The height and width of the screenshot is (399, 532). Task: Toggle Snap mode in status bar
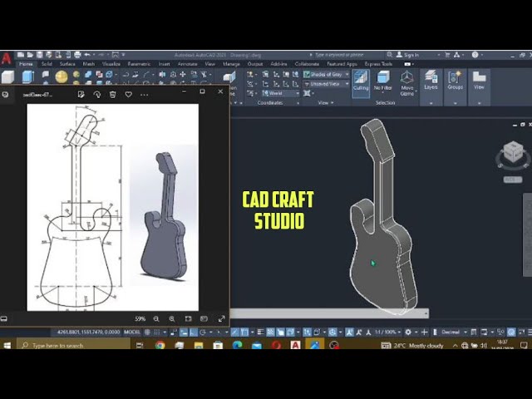[x=157, y=332]
